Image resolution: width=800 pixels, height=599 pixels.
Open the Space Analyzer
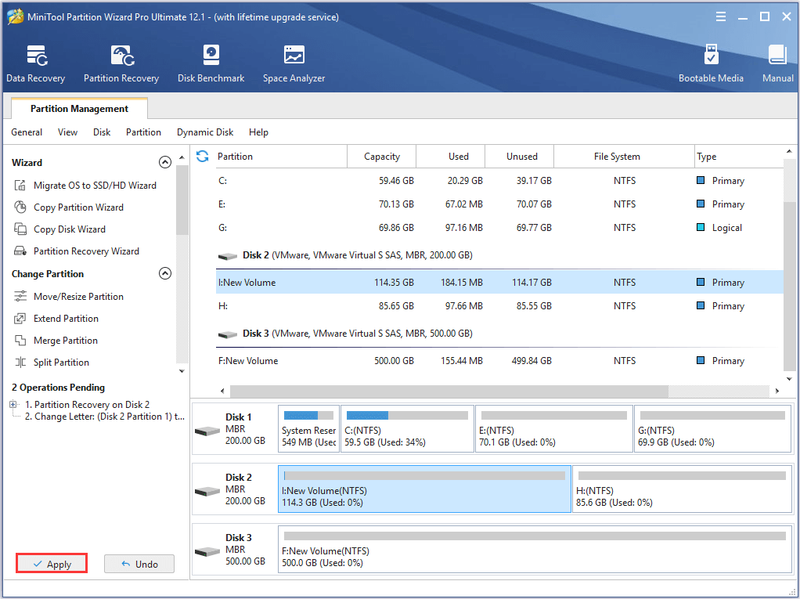click(x=294, y=64)
